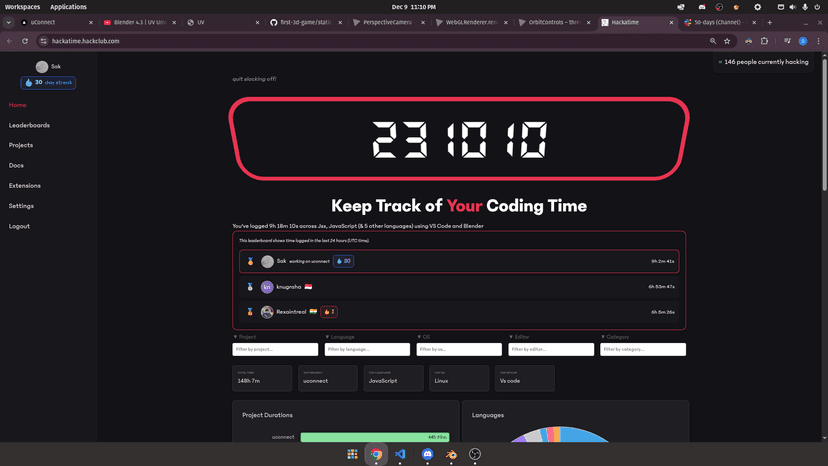
Task: Click the uconnect project duration bar
Action: tap(374, 437)
